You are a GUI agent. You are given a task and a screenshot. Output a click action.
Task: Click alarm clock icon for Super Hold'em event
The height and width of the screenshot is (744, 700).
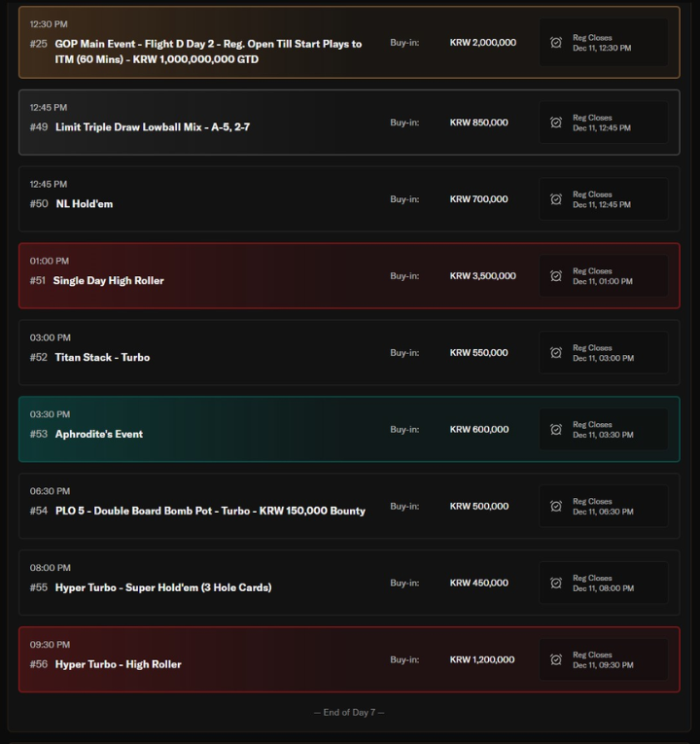click(x=556, y=583)
